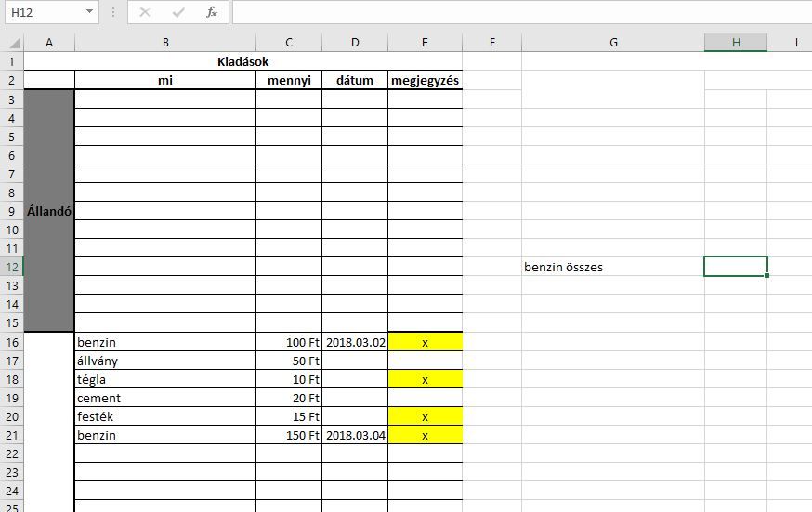Click the Enter checkmark icon in formula bar

pyautogui.click(x=178, y=12)
